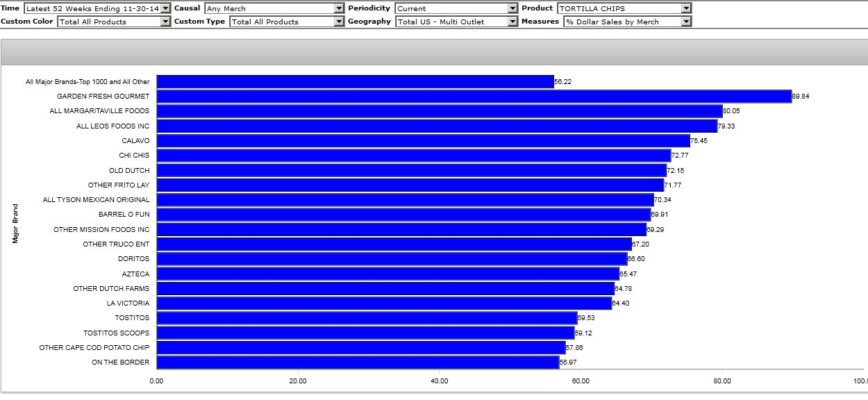
Task: Select the Doritos bar in chart
Action: coord(392,259)
